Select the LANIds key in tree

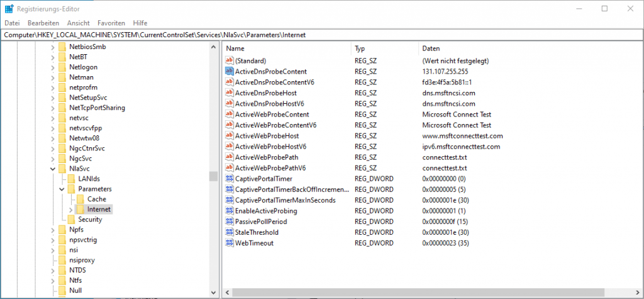click(90, 179)
